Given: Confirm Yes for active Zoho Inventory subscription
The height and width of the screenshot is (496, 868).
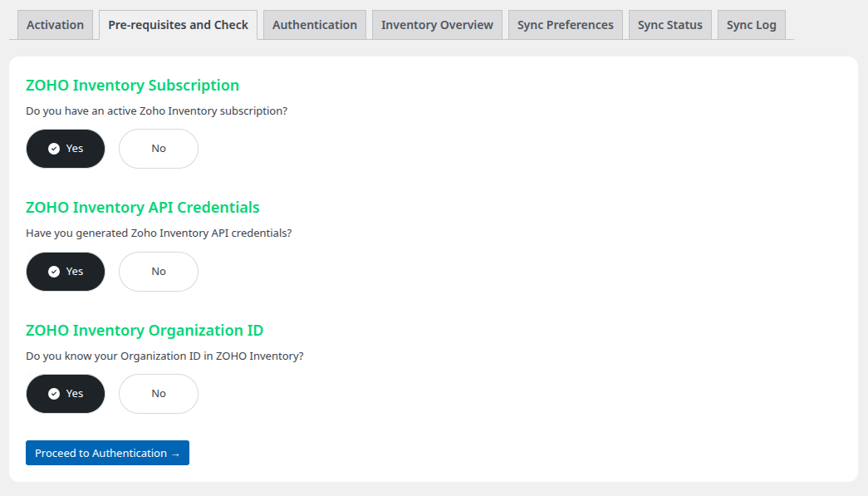Looking at the screenshot, I should click(x=66, y=148).
